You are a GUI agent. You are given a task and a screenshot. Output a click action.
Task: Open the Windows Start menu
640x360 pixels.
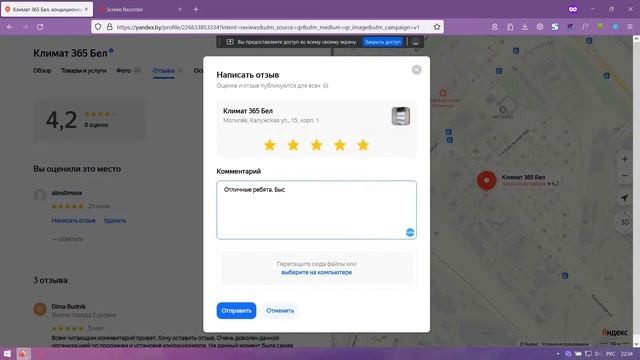pos(7,353)
